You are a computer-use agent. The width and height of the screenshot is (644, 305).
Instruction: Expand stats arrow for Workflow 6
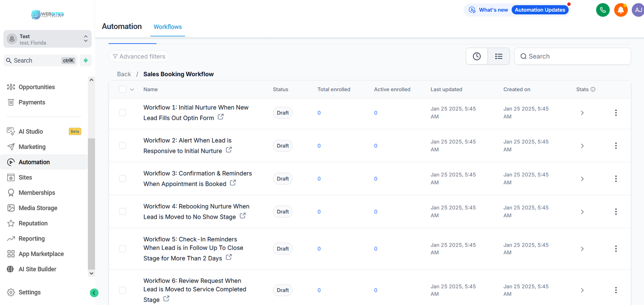coord(582,290)
